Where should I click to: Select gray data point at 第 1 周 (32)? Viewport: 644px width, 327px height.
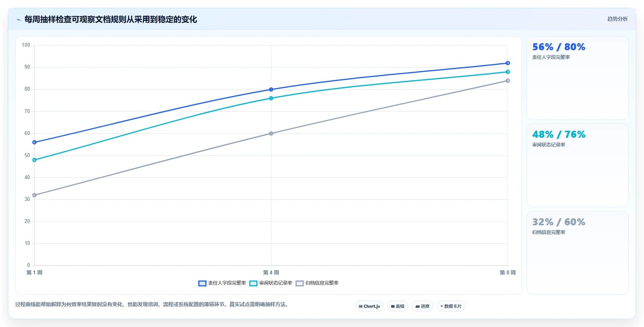click(35, 195)
